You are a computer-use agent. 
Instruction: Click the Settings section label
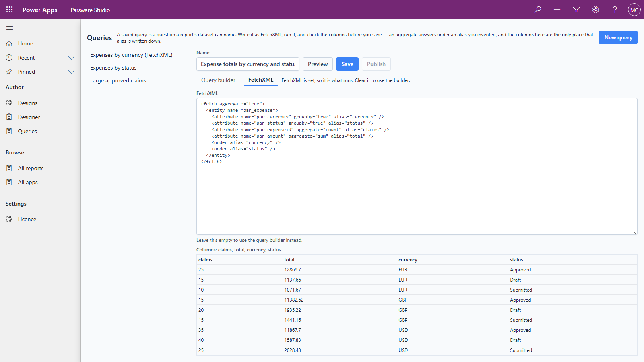[x=16, y=204]
